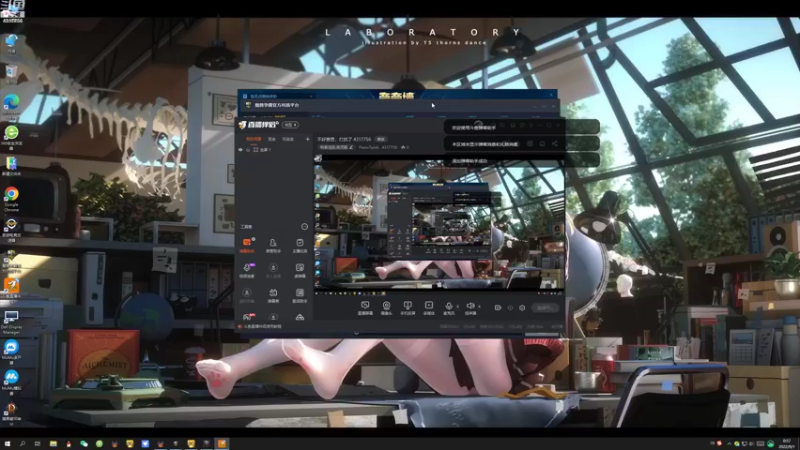Open WeChat from the taskbar

pyautogui.click(x=84, y=443)
